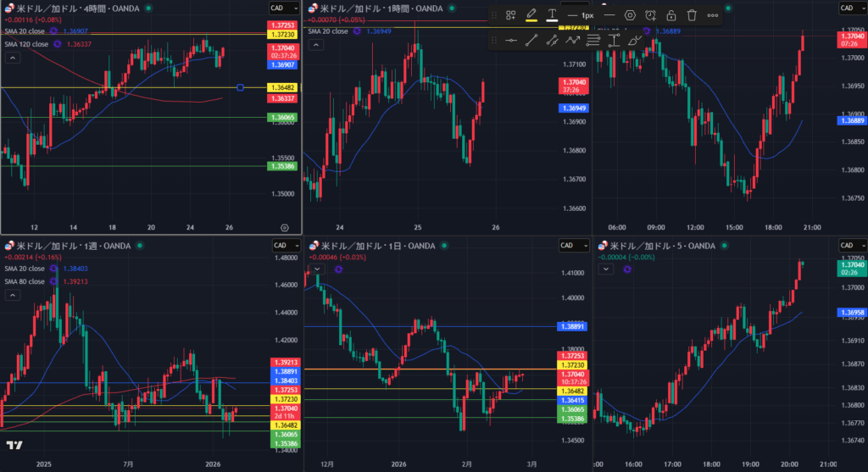Open line color pencil swatch
868x472 pixels.
pyautogui.click(x=531, y=15)
